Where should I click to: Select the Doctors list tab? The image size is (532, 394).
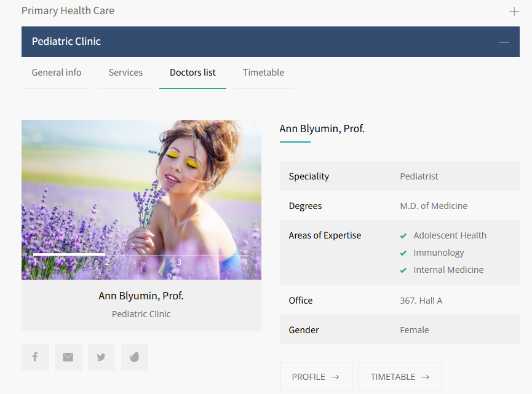tap(193, 73)
